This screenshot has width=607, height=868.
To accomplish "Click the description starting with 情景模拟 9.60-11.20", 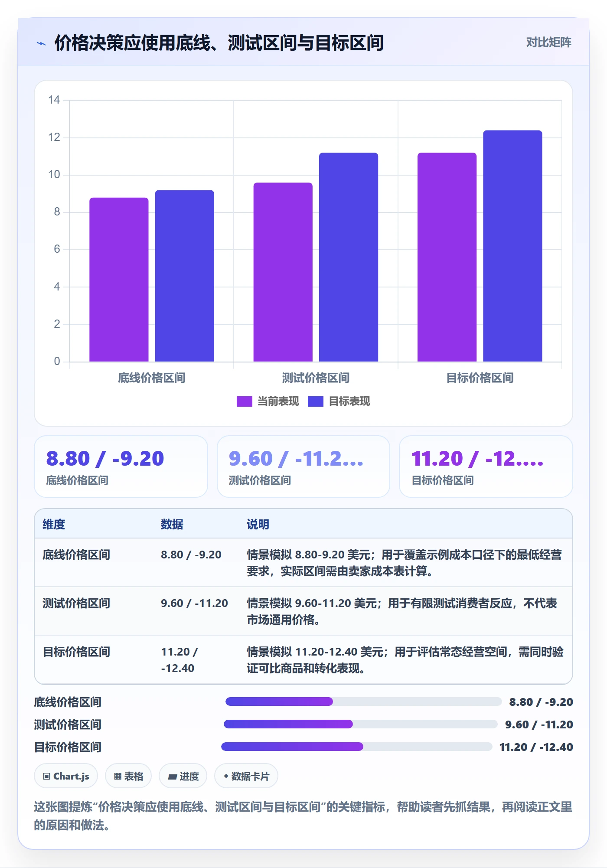I will pos(402,612).
